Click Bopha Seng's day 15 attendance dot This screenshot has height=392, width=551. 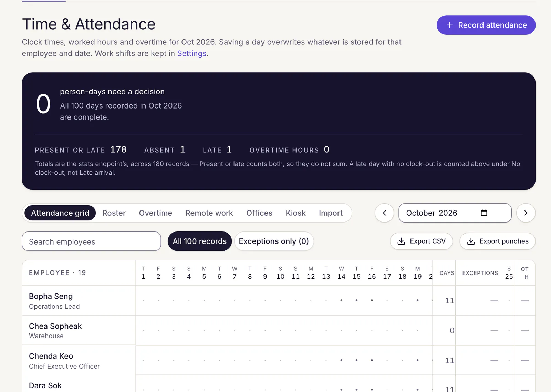pyautogui.click(x=356, y=300)
